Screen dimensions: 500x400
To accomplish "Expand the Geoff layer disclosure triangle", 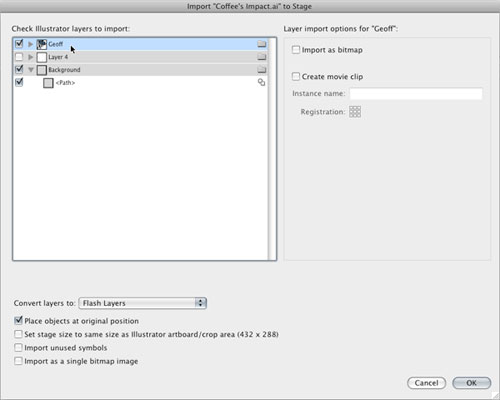I will (x=31, y=44).
